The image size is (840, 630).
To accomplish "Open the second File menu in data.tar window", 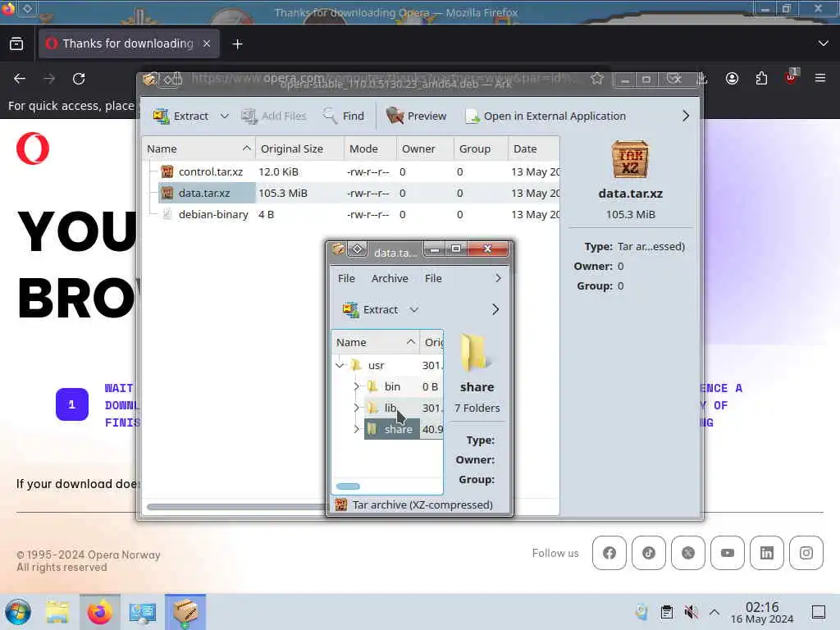I will pyautogui.click(x=433, y=279).
